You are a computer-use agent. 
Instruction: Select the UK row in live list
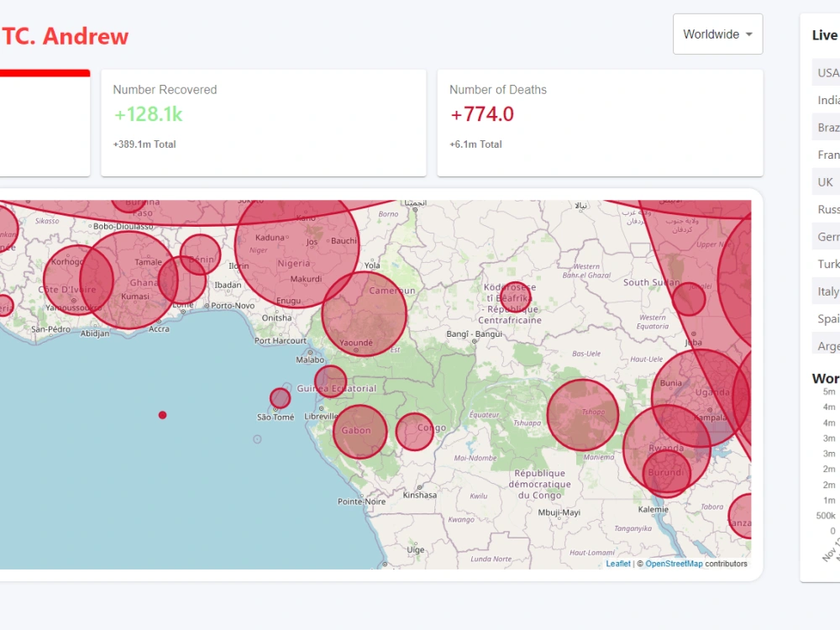click(826, 181)
